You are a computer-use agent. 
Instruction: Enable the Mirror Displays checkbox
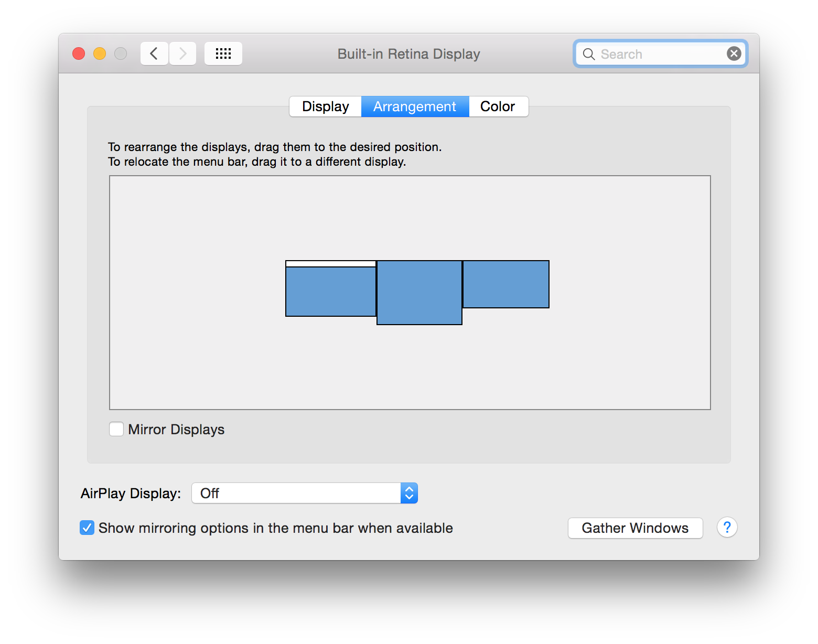[x=116, y=429]
